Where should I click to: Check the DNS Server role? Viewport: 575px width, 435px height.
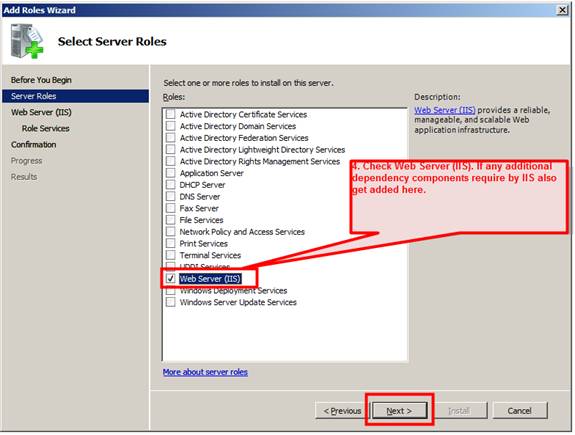171,196
